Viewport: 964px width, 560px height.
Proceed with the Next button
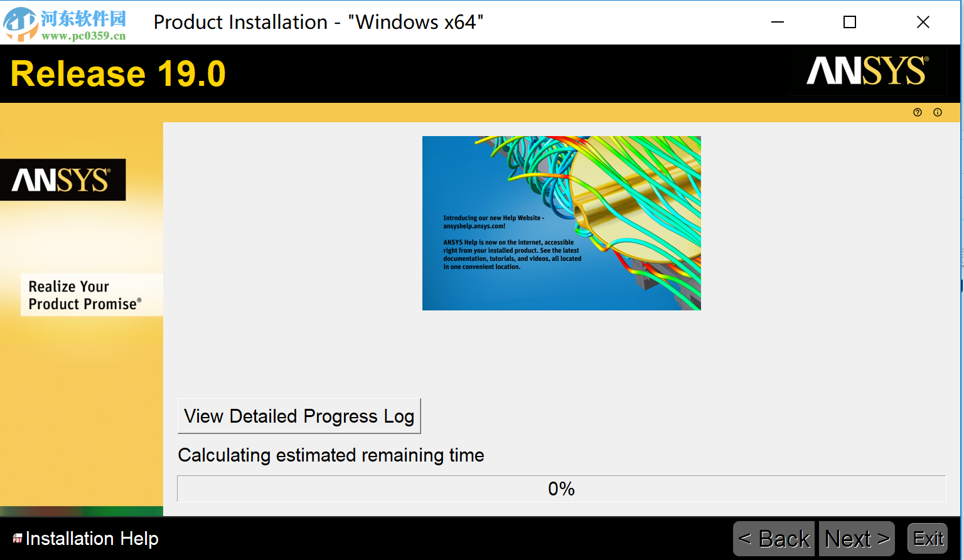(x=857, y=539)
